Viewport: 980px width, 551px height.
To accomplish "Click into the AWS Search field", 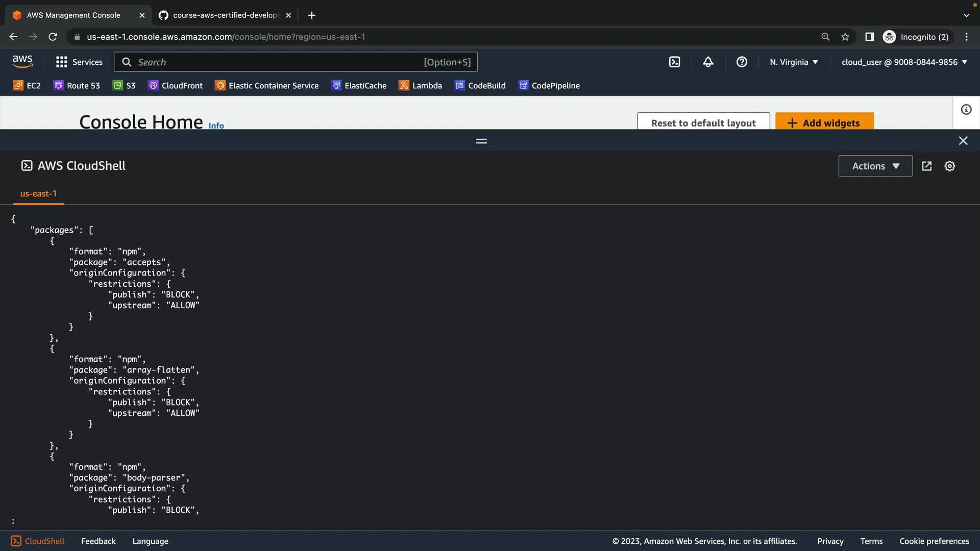I will coord(278,62).
